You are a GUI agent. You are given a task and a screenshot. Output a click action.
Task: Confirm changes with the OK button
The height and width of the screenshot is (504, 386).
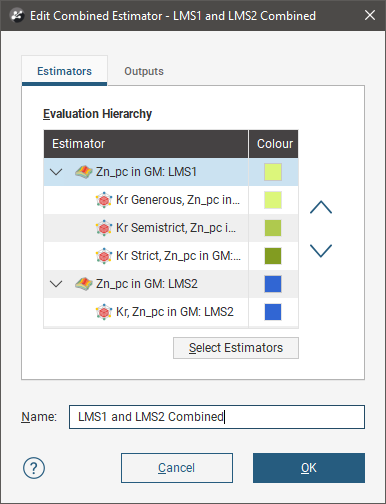click(x=309, y=468)
